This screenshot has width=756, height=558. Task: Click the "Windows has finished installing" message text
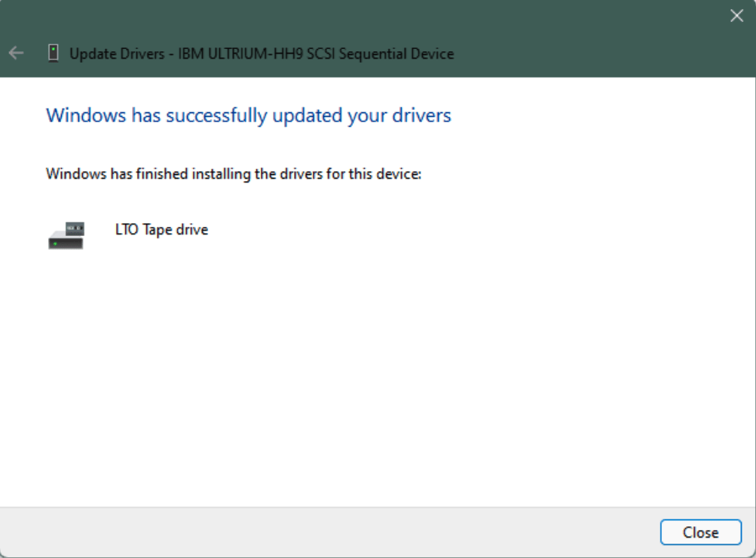233,173
